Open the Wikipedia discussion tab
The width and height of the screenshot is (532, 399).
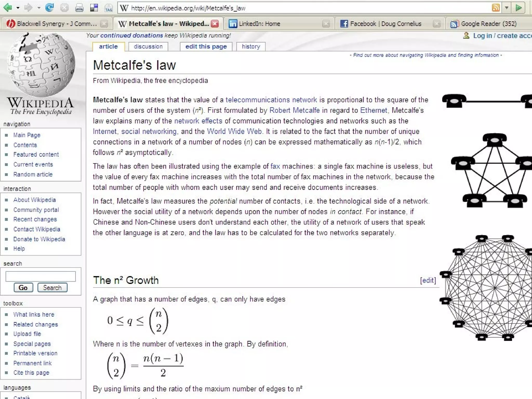tap(148, 46)
